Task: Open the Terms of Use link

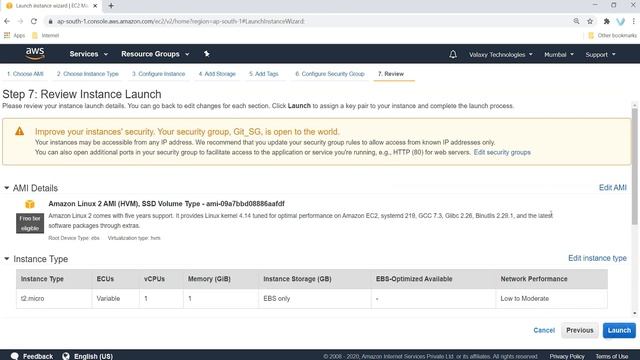Action: tap(611, 356)
